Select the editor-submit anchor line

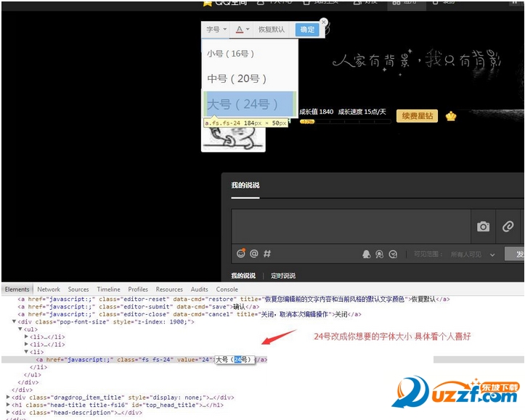pyautogui.click(x=138, y=307)
